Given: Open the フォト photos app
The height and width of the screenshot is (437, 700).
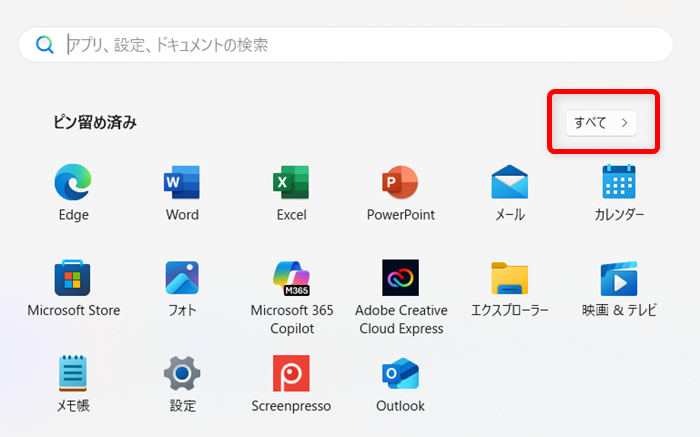Looking at the screenshot, I should point(182,278).
